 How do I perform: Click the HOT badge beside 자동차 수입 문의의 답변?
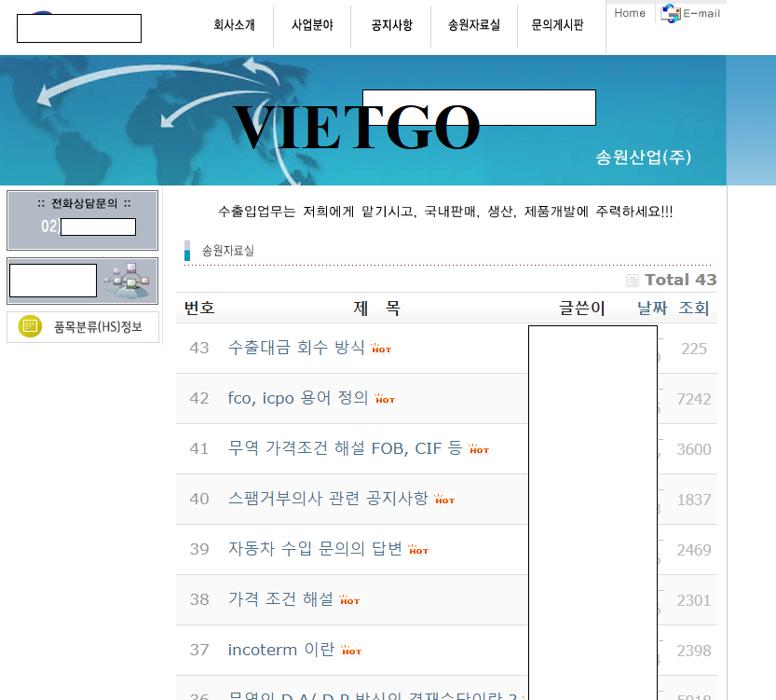pos(418,550)
